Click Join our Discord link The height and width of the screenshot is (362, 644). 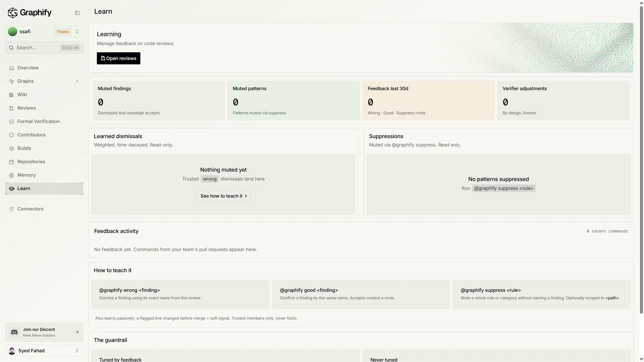point(44,332)
